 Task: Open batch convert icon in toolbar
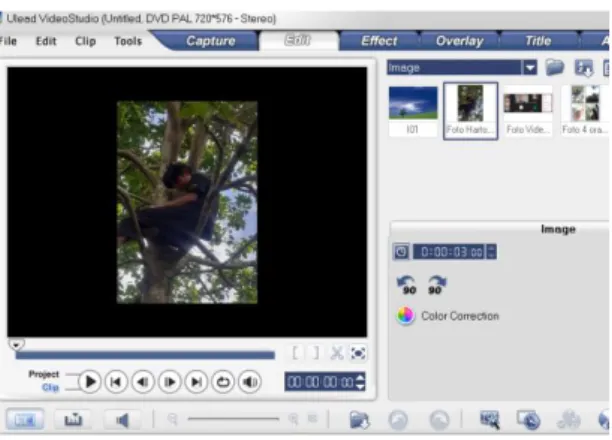(528, 420)
